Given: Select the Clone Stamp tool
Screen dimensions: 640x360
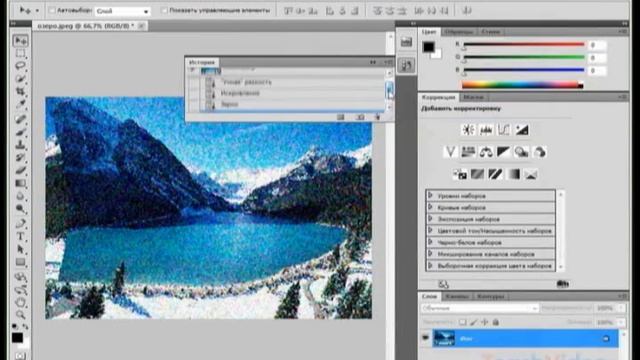Looking at the screenshot, I should pyautogui.click(x=20, y=144).
